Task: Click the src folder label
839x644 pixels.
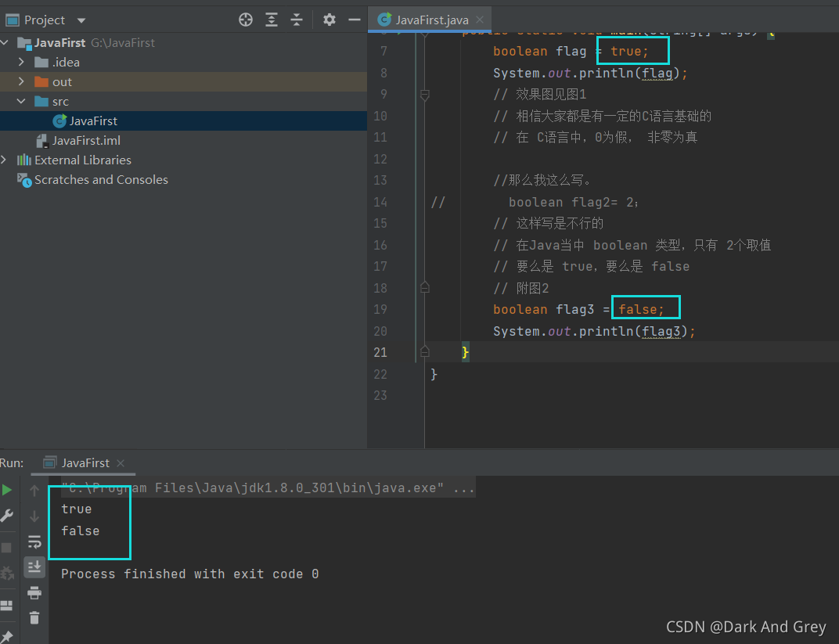Action: coord(60,102)
